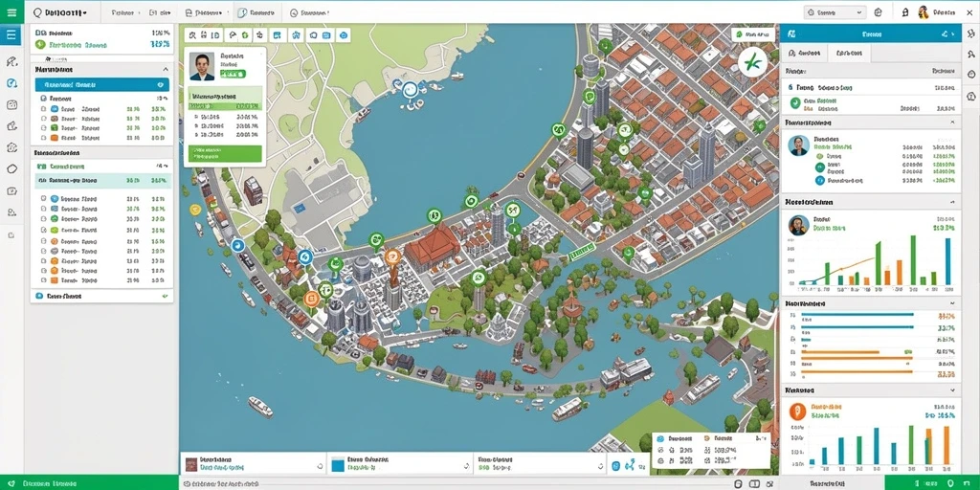Click the profile photo thumbnail in the map popup

click(x=202, y=66)
